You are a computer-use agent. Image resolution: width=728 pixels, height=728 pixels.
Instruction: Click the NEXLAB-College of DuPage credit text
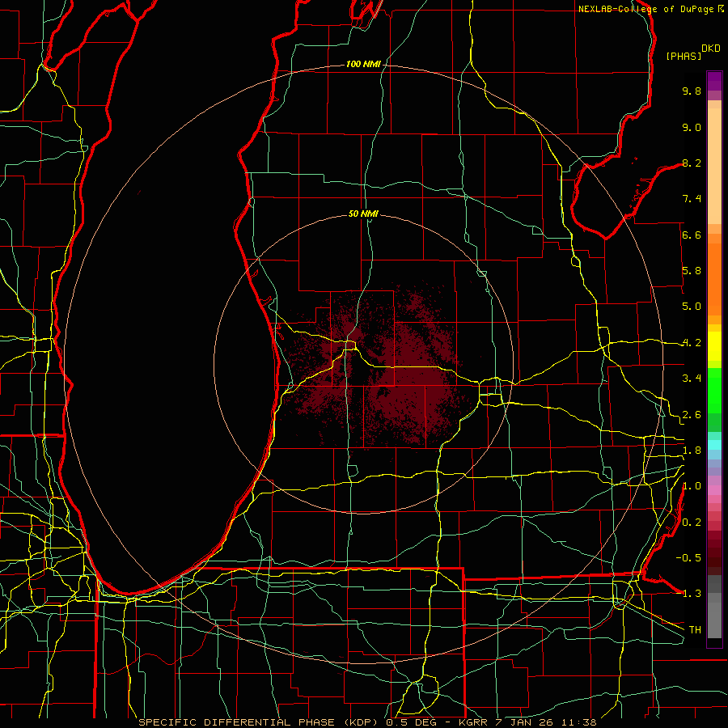[645, 9]
